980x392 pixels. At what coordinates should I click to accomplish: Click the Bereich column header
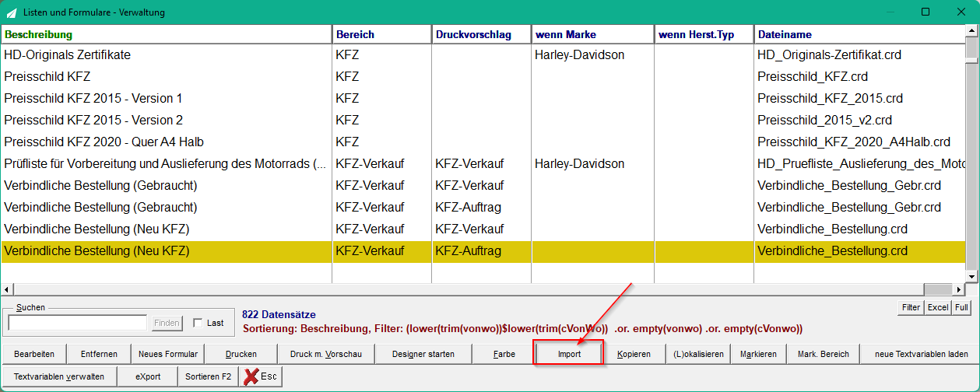click(x=381, y=34)
